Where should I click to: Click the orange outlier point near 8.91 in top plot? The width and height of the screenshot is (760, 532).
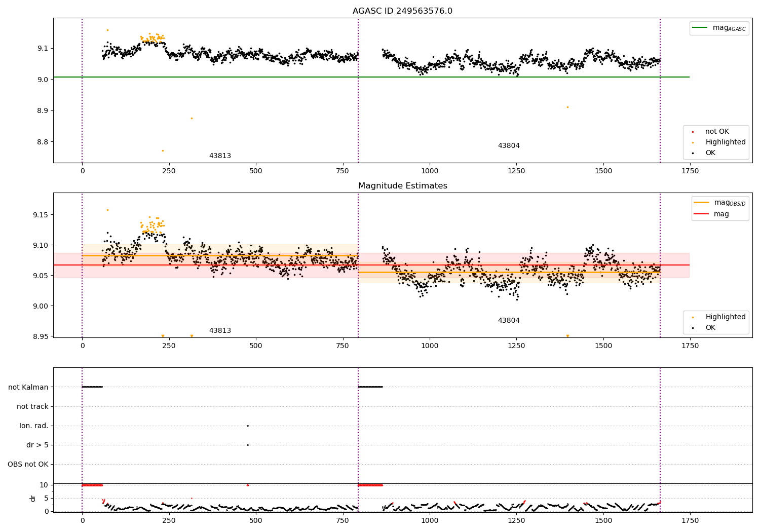567,107
